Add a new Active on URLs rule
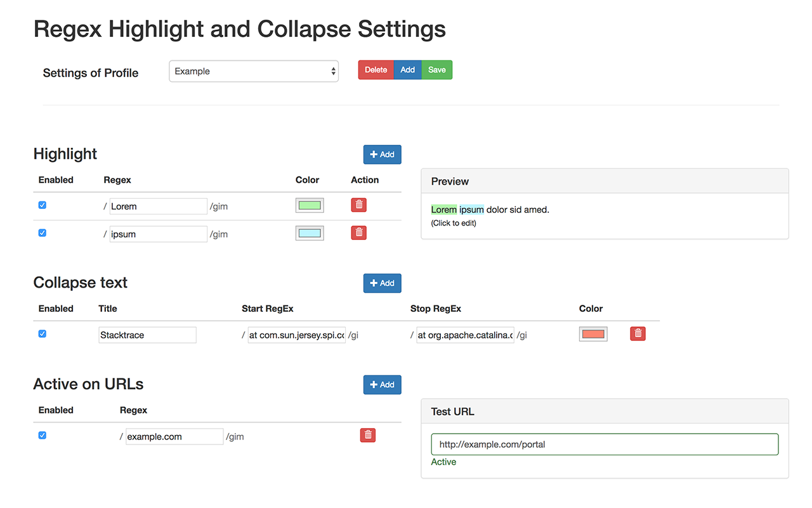812x508 pixels. (382, 385)
